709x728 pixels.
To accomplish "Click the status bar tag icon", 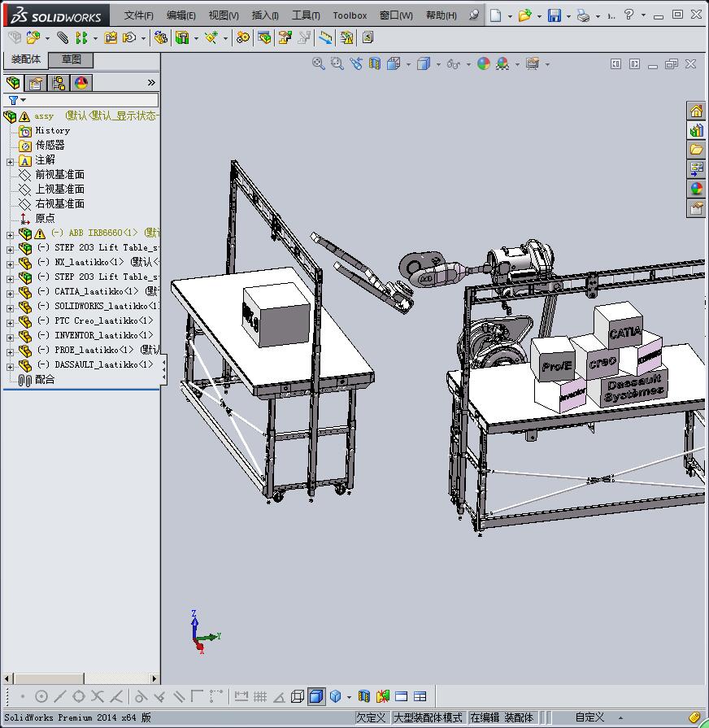I will point(694,717).
